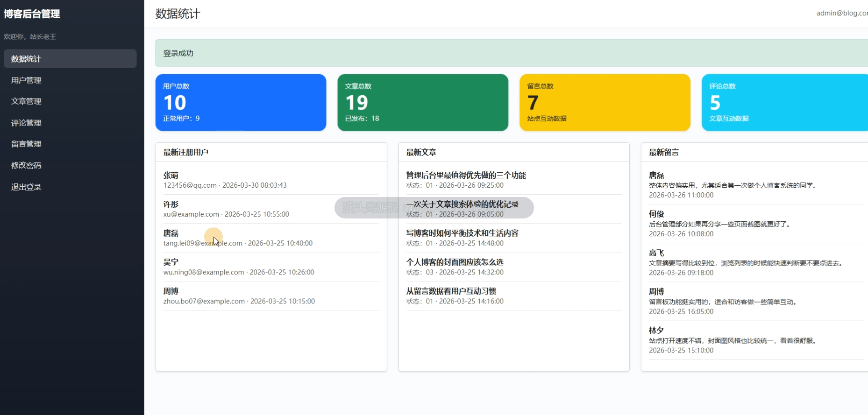Click message timestamp 2026-03-26 11:00:00
This screenshot has width=868, height=415.
click(681, 195)
